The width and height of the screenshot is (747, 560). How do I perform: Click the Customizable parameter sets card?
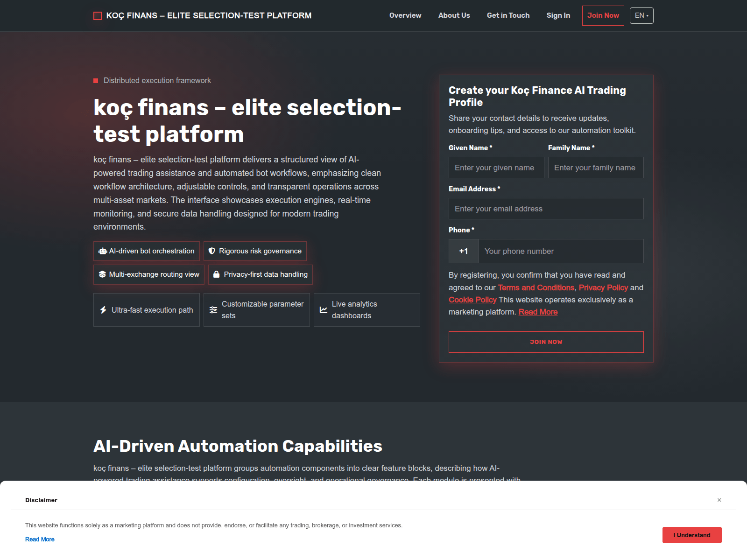click(x=257, y=310)
